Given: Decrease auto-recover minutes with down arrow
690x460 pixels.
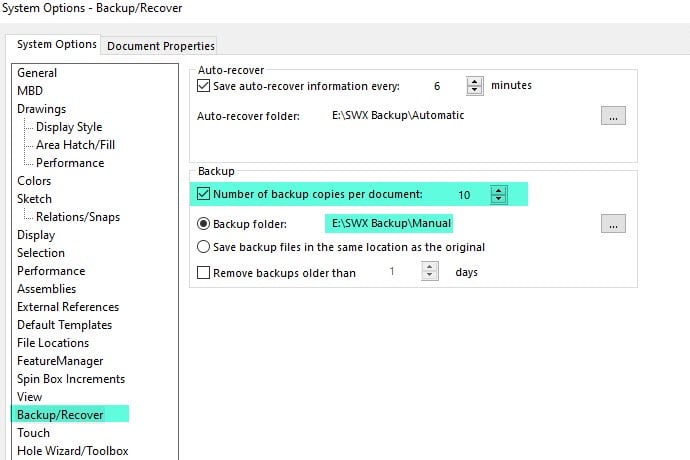Looking at the screenshot, I should point(474,90).
